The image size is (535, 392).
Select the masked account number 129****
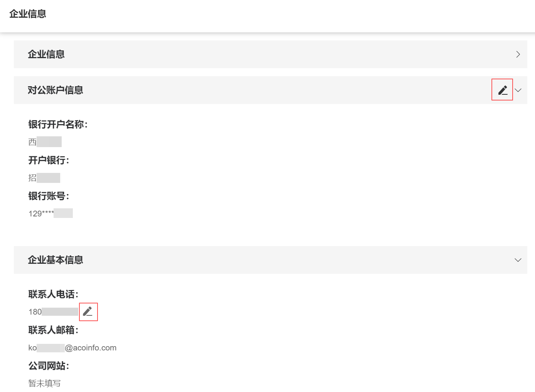click(x=50, y=214)
